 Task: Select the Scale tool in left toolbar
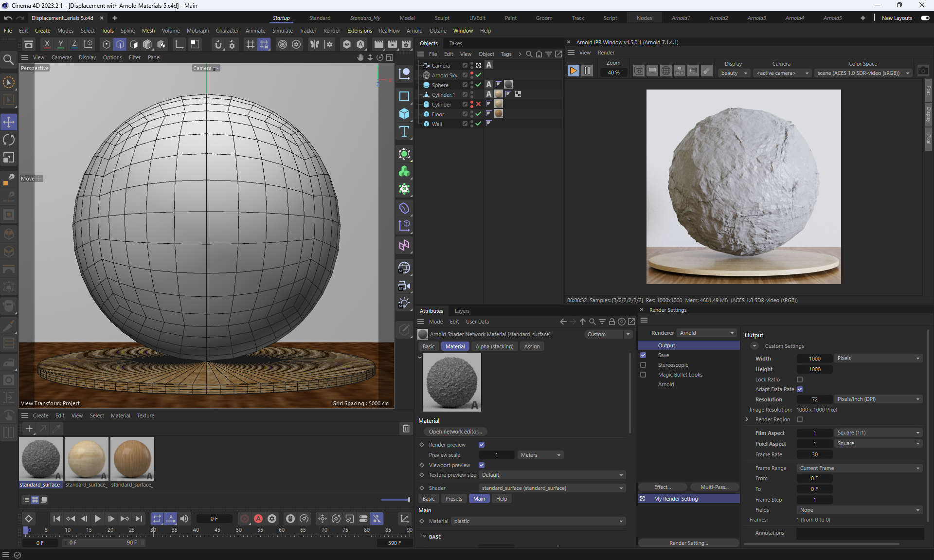pos(9,158)
